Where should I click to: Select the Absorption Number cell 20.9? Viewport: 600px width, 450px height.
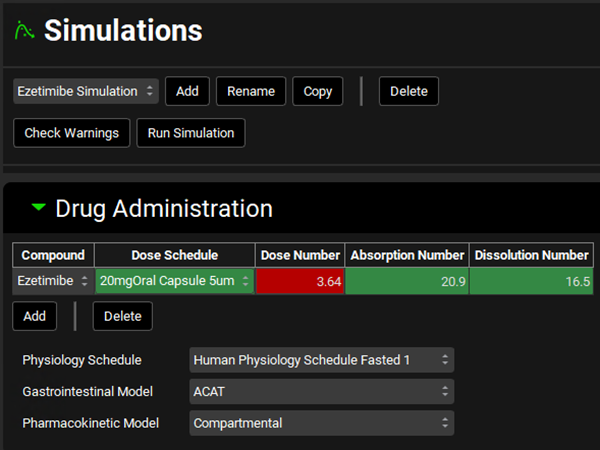coord(406,281)
